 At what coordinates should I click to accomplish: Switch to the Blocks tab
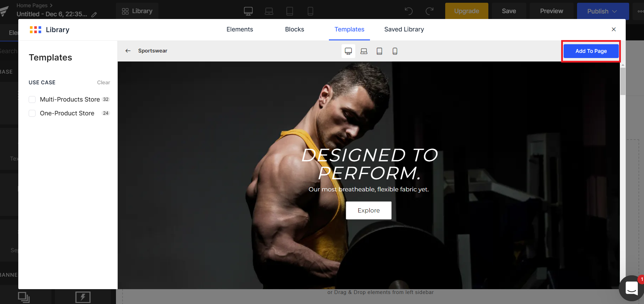(294, 29)
